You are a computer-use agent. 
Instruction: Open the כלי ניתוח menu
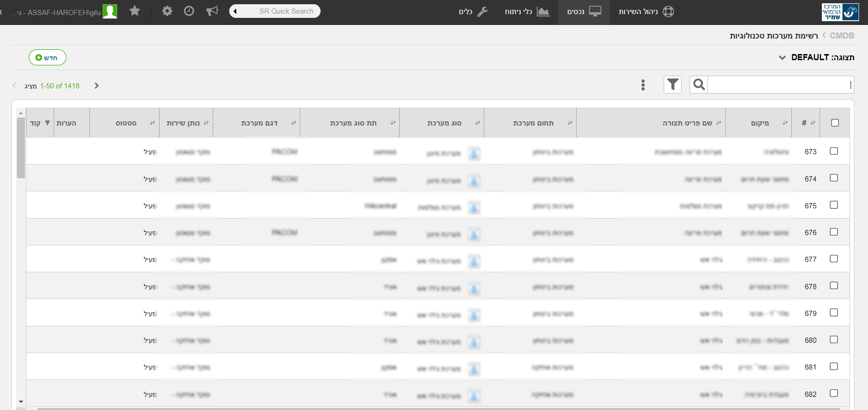(527, 11)
